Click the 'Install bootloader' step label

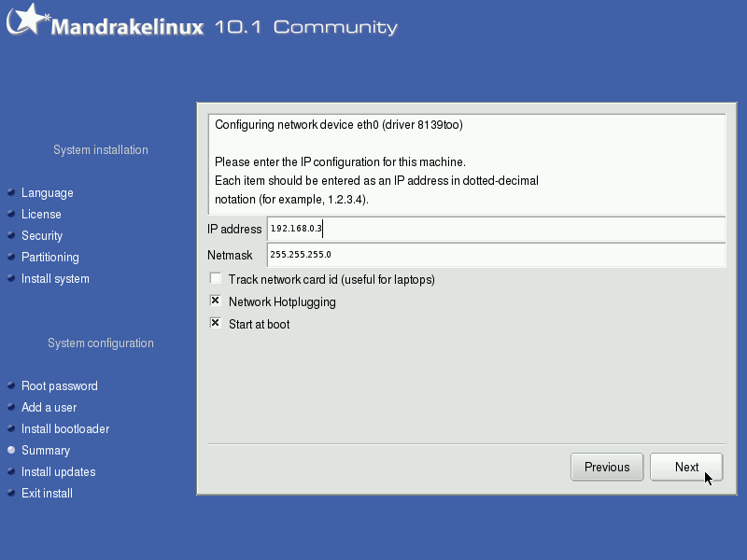coord(65,428)
